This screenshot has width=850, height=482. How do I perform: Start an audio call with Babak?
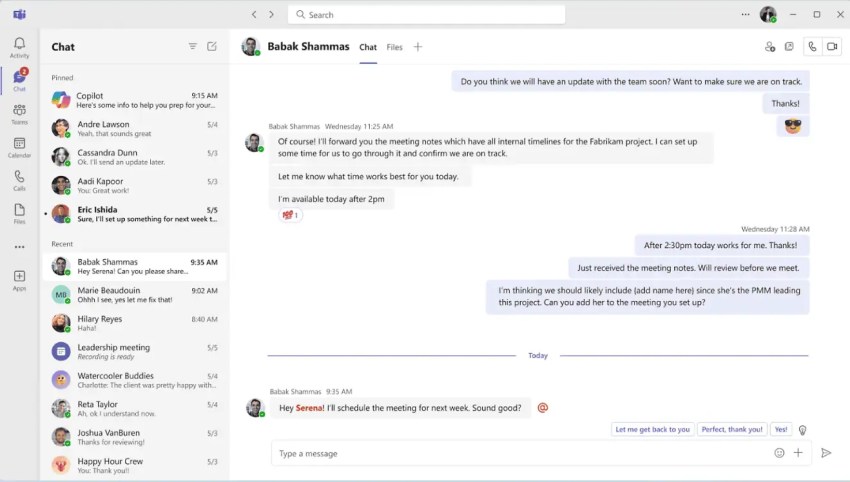point(812,47)
